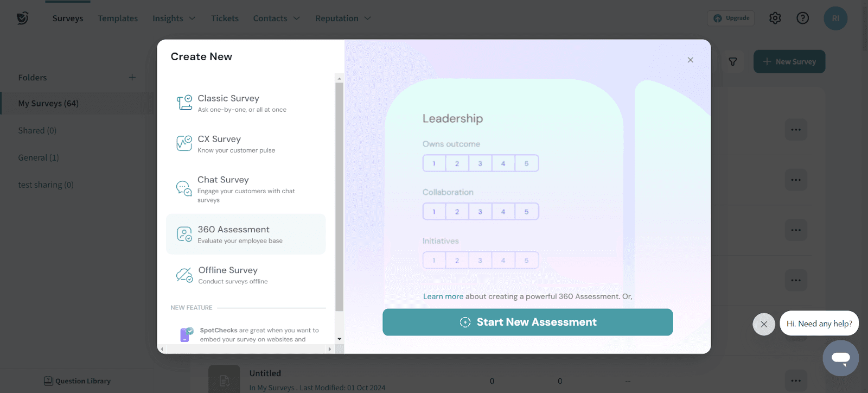Close the Create New dialog
The height and width of the screenshot is (393, 868).
(x=690, y=60)
